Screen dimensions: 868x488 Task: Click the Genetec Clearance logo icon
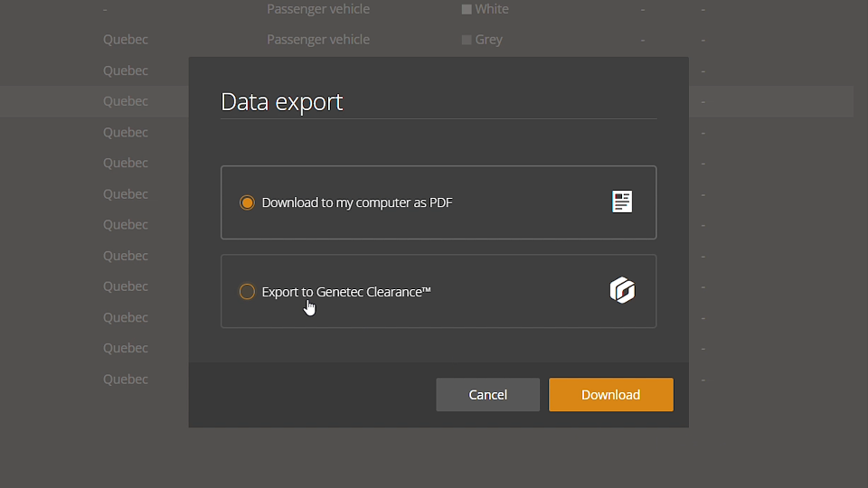pos(622,290)
